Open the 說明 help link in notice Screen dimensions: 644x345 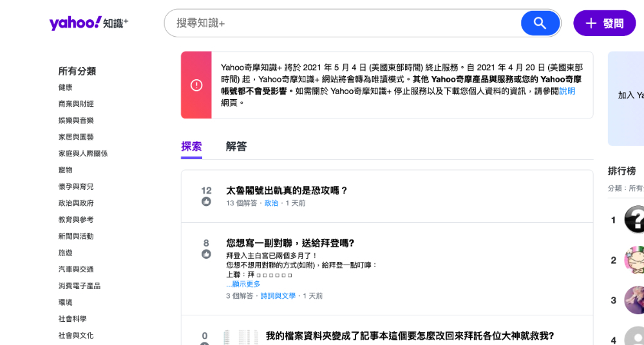tap(567, 91)
